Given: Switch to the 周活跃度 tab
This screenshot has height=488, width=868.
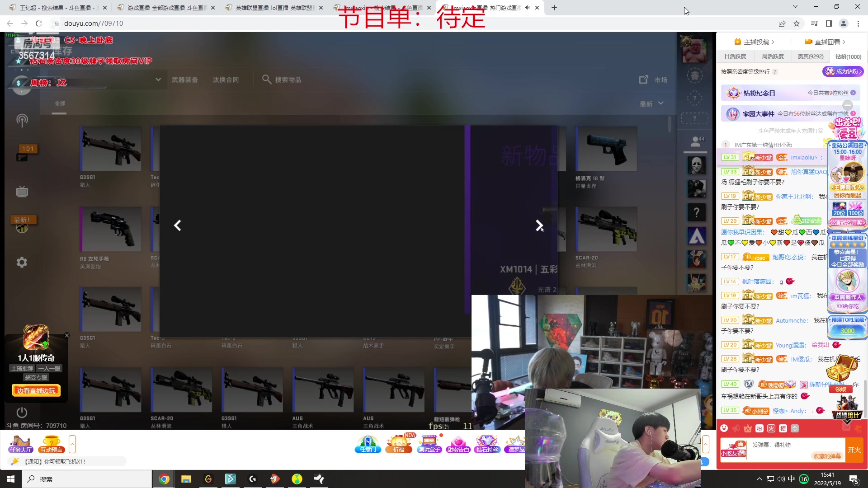Looking at the screenshot, I should coord(773,56).
